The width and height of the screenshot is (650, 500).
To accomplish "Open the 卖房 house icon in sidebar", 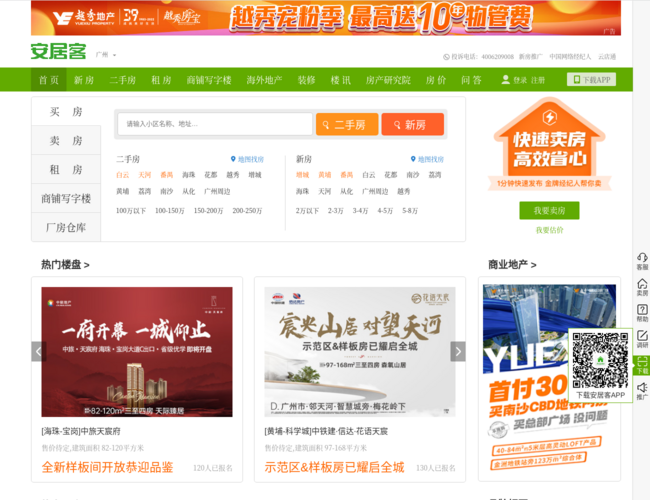I will 642,283.
